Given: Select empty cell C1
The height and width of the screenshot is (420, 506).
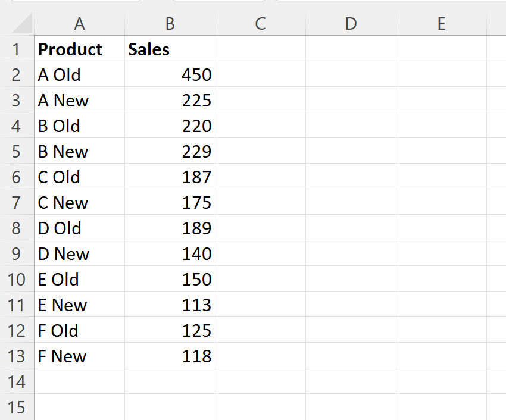Looking at the screenshot, I should pos(260,48).
